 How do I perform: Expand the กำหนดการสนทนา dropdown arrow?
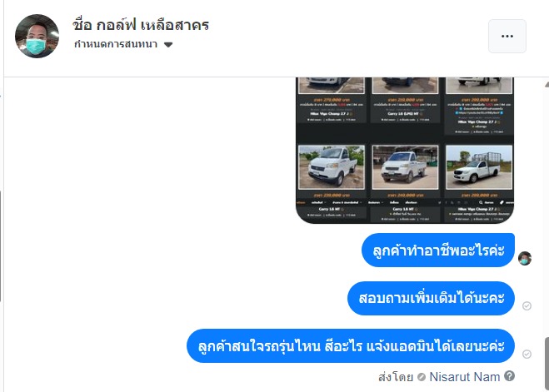pos(168,45)
